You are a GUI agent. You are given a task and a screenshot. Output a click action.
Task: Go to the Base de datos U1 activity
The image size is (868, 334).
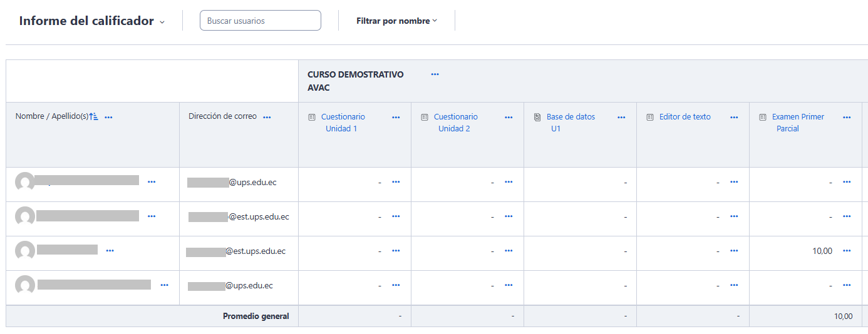570,117
